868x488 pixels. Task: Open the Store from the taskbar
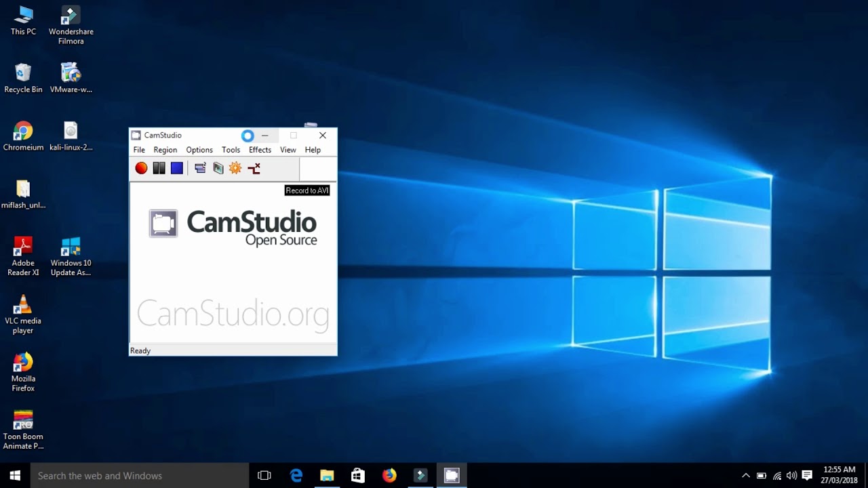click(x=358, y=476)
